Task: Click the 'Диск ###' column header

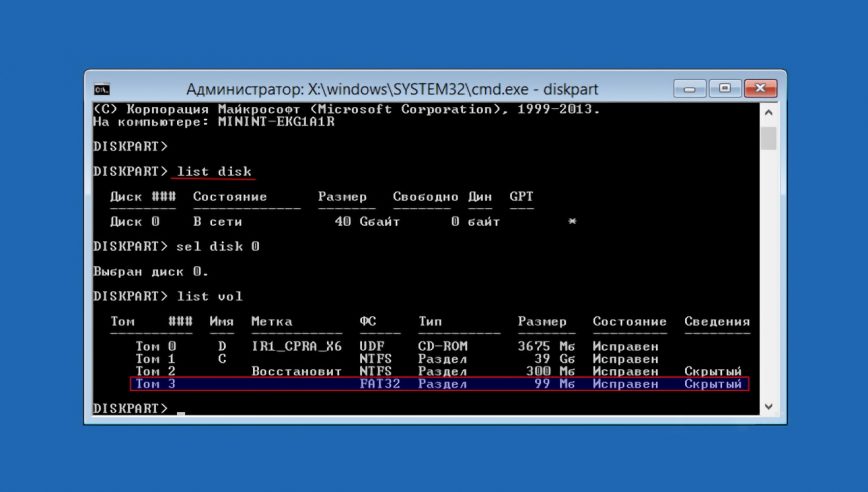Action: [143, 196]
